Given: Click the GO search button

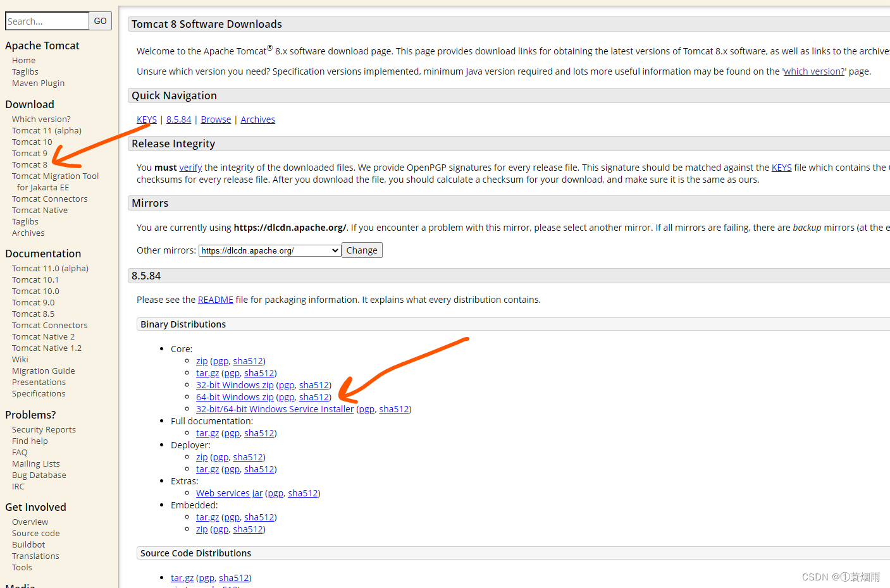Looking at the screenshot, I should (101, 21).
